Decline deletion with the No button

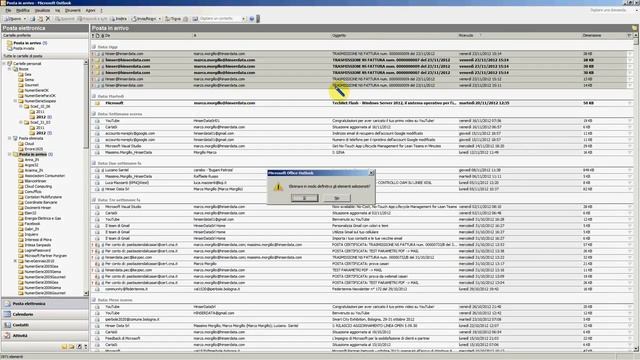[337, 198]
